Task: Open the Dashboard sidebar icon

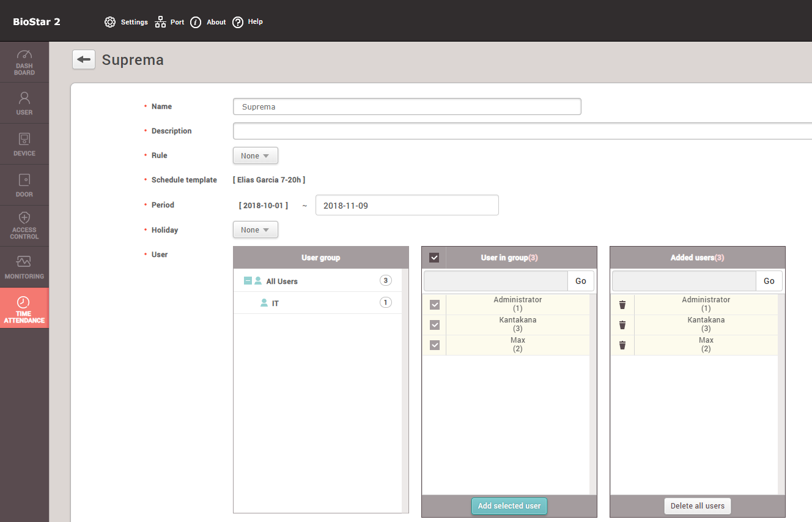Action: coord(24,62)
